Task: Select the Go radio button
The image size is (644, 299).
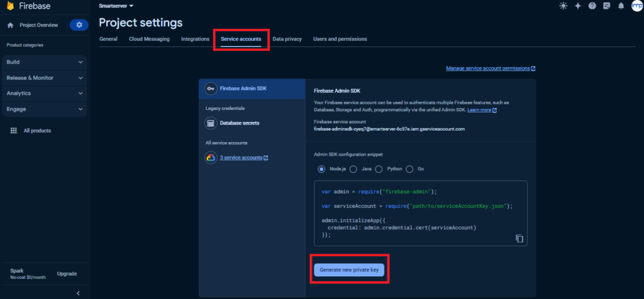Action: coord(409,169)
